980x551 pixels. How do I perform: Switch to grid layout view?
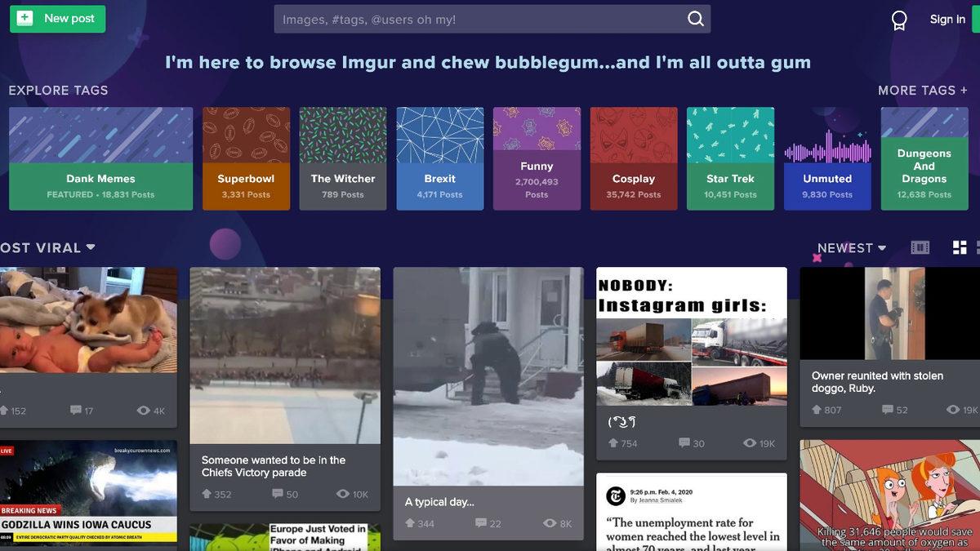960,247
